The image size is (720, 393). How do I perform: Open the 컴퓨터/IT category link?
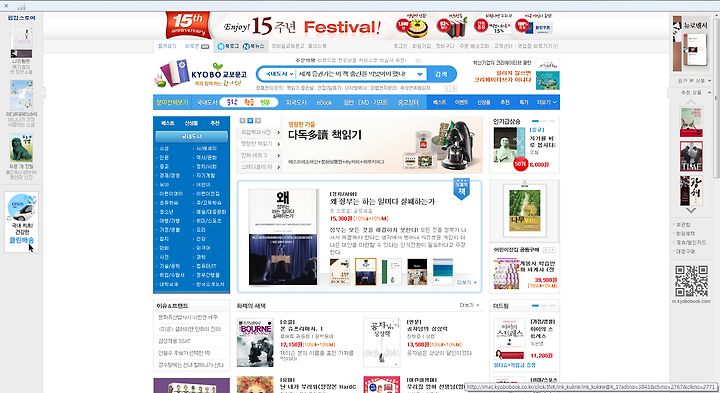206,266
